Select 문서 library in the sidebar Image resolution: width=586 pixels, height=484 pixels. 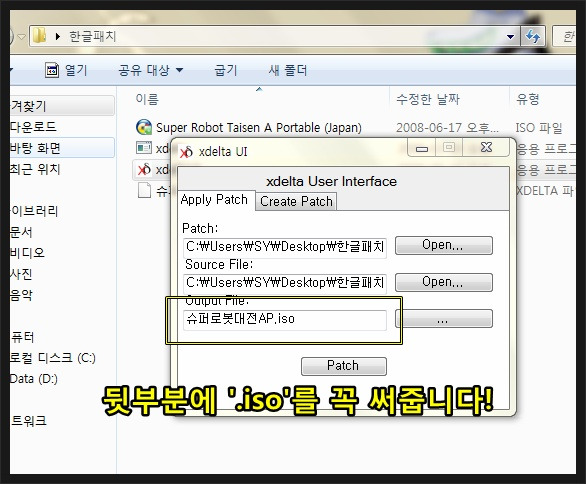(x=21, y=232)
